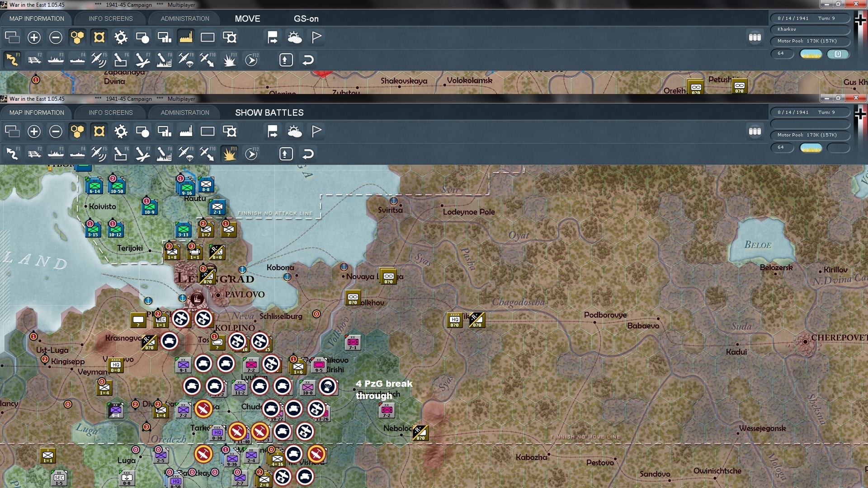This screenshot has height=488, width=868.
Task: Click port anchor marker at Sviritsa
Action: coord(394,201)
